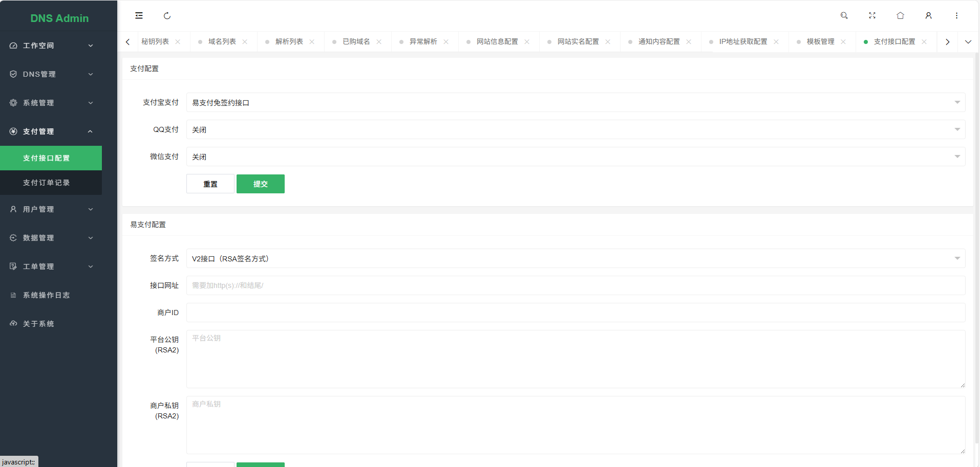Open the 签名方式 dropdown
The width and height of the screenshot is (980, 467).
point(576,258)
